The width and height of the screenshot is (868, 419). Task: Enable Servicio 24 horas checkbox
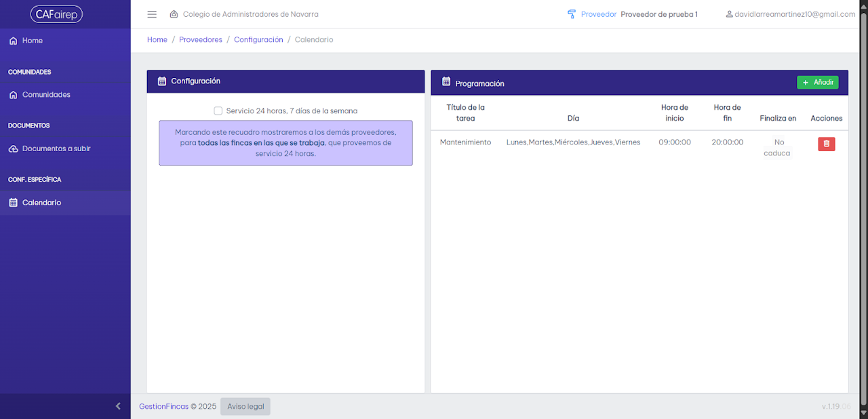218,111
